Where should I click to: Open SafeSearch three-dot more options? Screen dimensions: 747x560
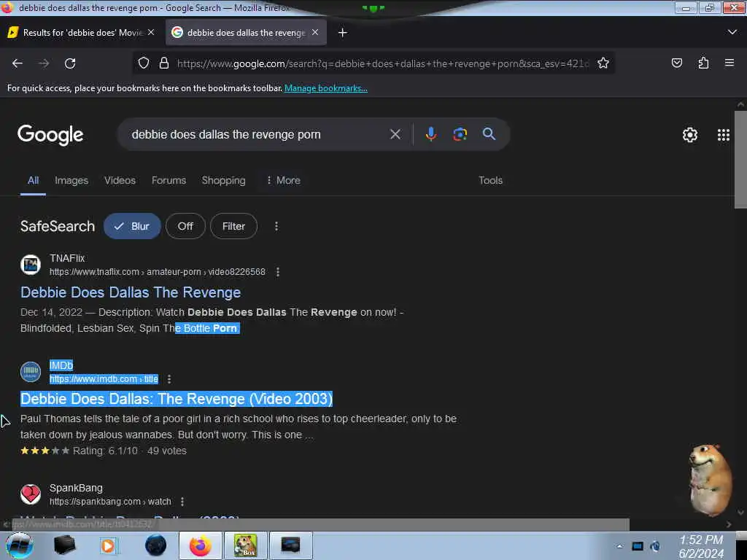(276, 226)
